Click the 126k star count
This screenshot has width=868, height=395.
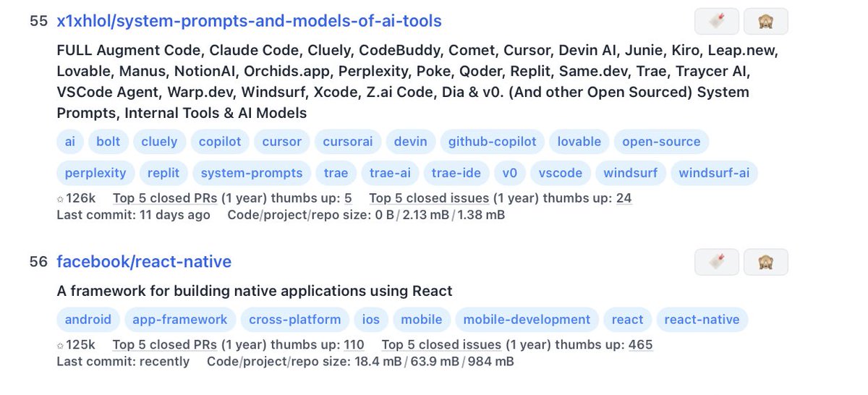click(x=76, y=198)
